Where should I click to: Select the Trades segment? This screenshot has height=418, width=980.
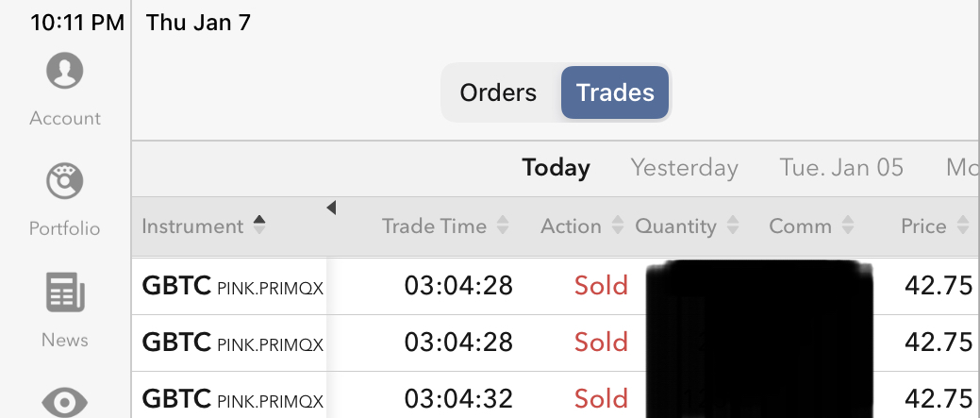tap(615, 92)
